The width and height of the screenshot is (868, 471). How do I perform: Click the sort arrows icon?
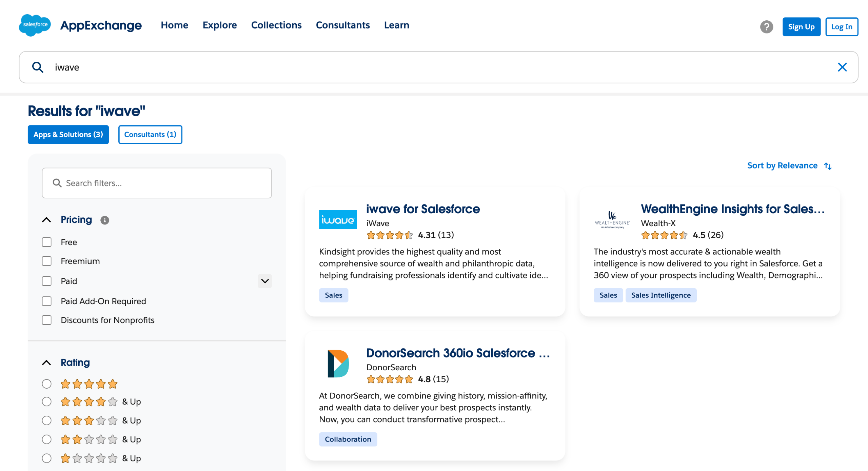tap(828, 166)
